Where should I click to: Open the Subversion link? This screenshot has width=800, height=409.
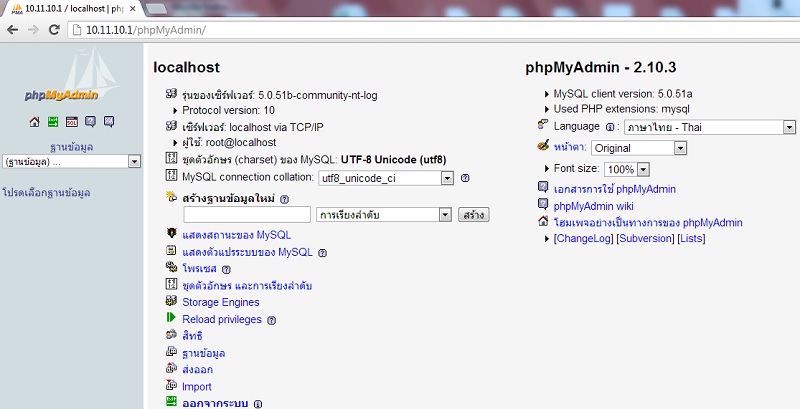pos(645,238)
